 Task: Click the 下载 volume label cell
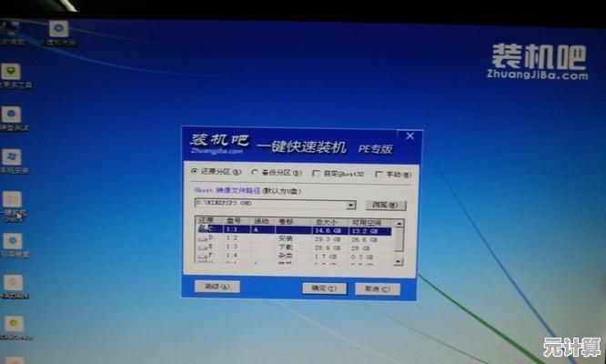click(x=285, y=248)
